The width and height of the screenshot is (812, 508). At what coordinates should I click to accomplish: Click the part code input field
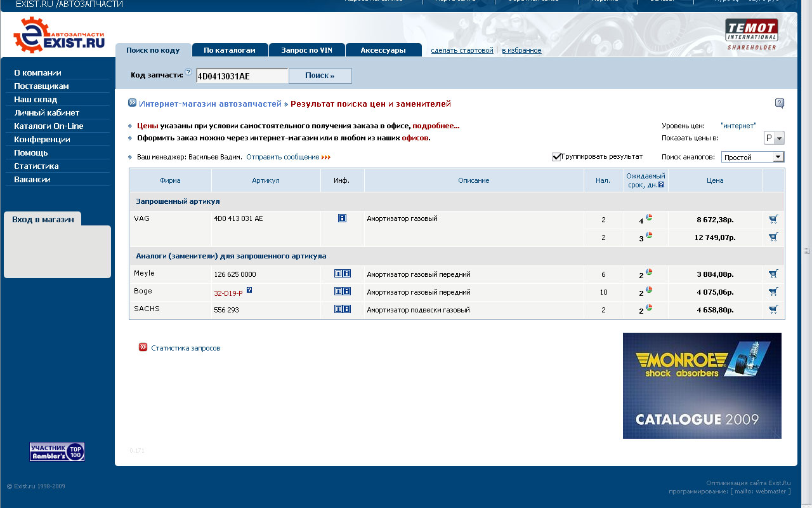click(x=242, y=76)
